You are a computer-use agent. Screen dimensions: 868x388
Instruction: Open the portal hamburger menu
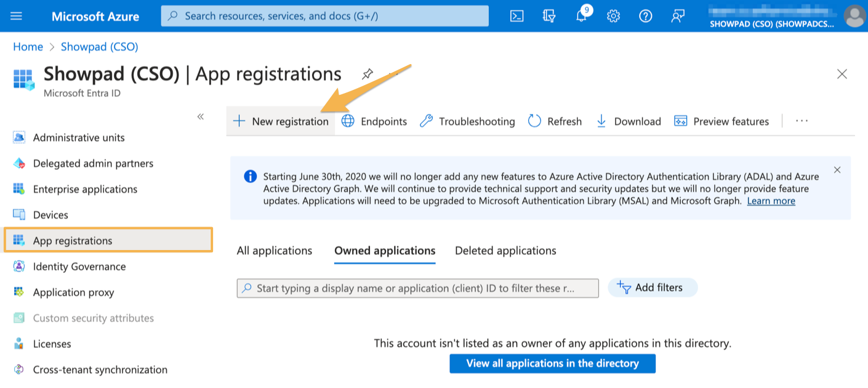(x=17, y=16)
